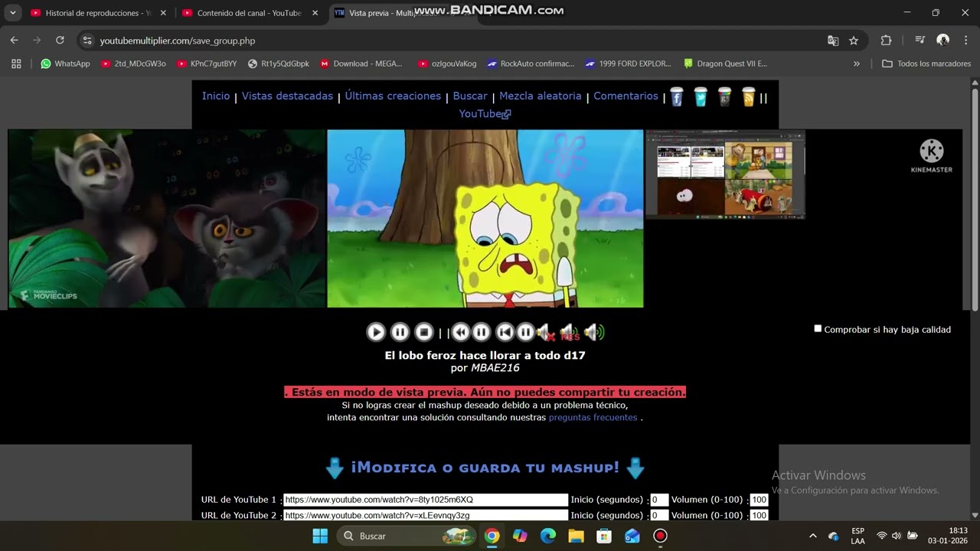This screenshot has width=980, height=551.
Task: Click Inicio (segundos) field for YouTube 1
Action: 659,500
